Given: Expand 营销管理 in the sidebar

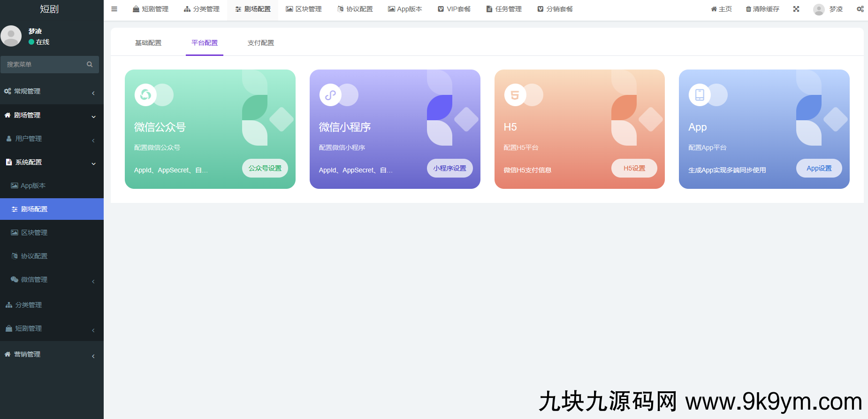Looking at the screenshot, I should tap(52, 354).
